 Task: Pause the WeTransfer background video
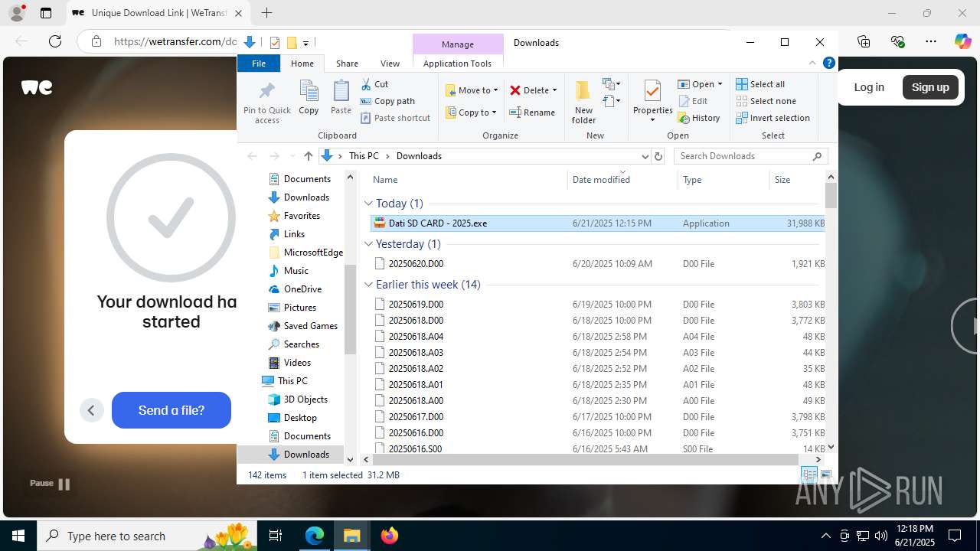point(50,484)
